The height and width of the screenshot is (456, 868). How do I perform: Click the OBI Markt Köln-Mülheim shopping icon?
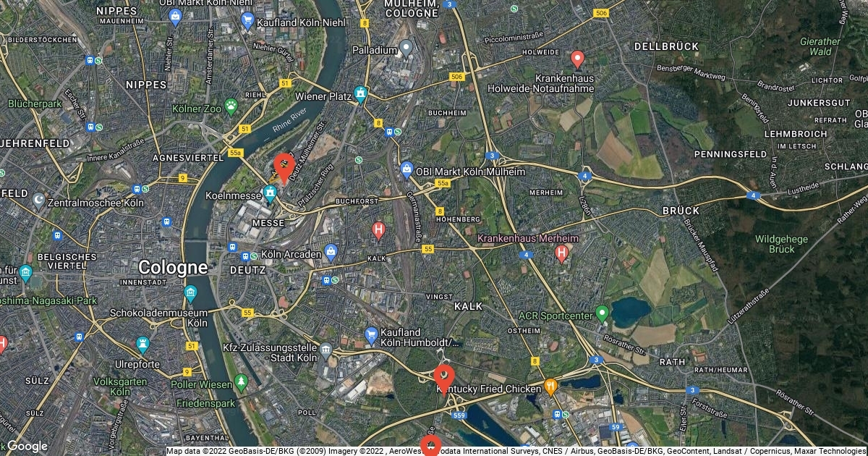pos(407,170)
